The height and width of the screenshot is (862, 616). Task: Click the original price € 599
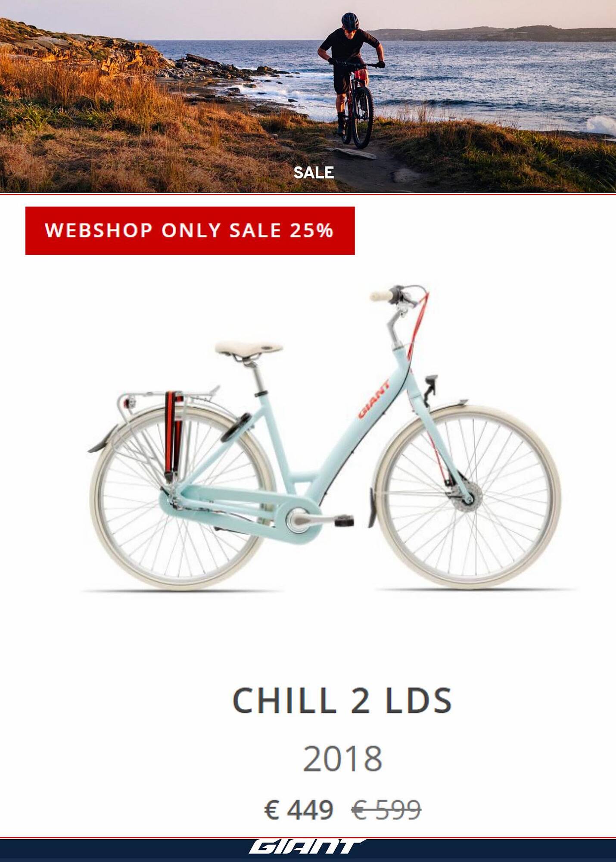(x=386, y=809)
